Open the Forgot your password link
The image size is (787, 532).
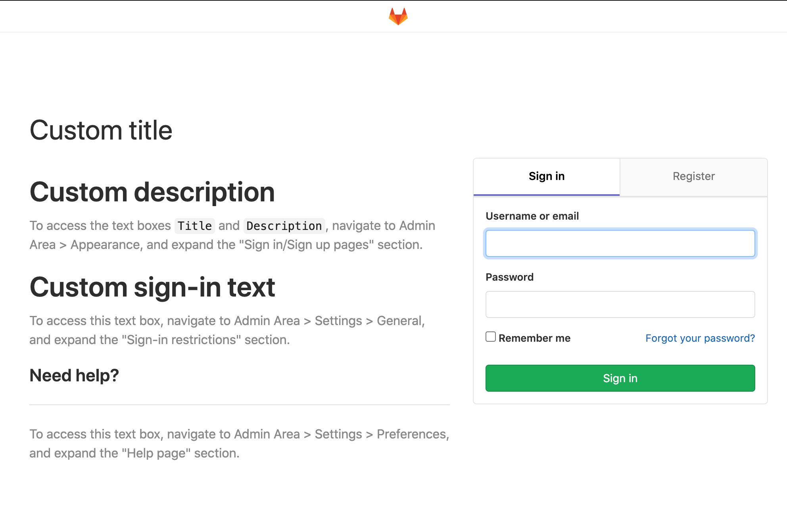700,338
